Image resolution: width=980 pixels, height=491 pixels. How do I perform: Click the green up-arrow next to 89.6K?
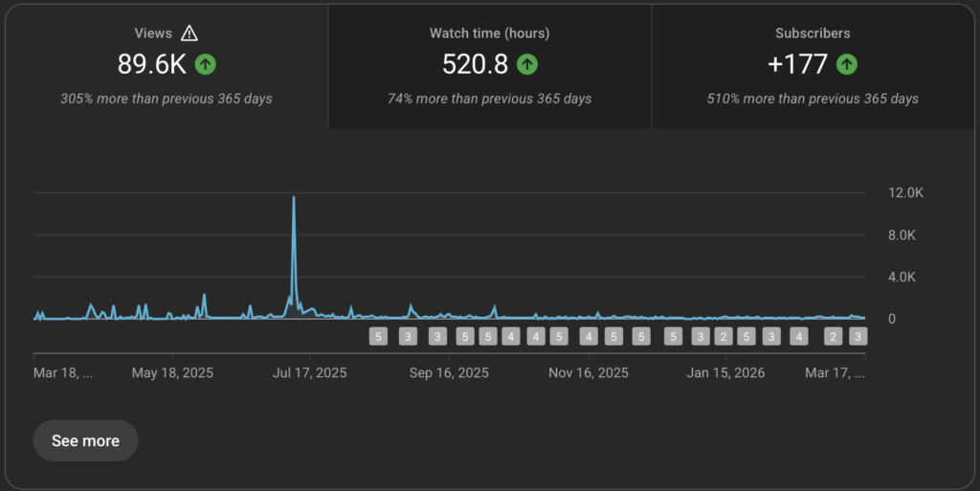[205, 64]
